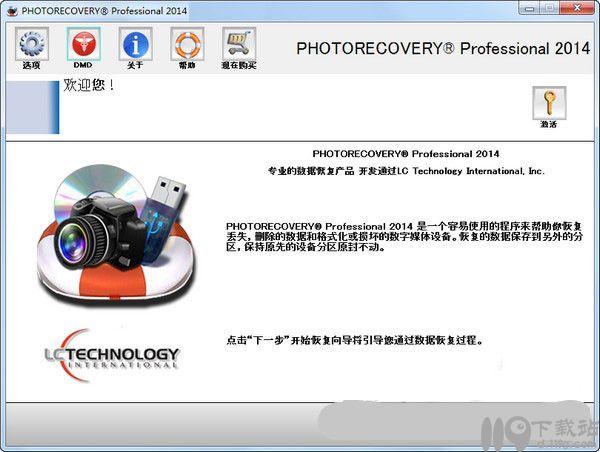Click the centered PHOTORECOVERY Professional 2014 heading

tap(406, 154)
